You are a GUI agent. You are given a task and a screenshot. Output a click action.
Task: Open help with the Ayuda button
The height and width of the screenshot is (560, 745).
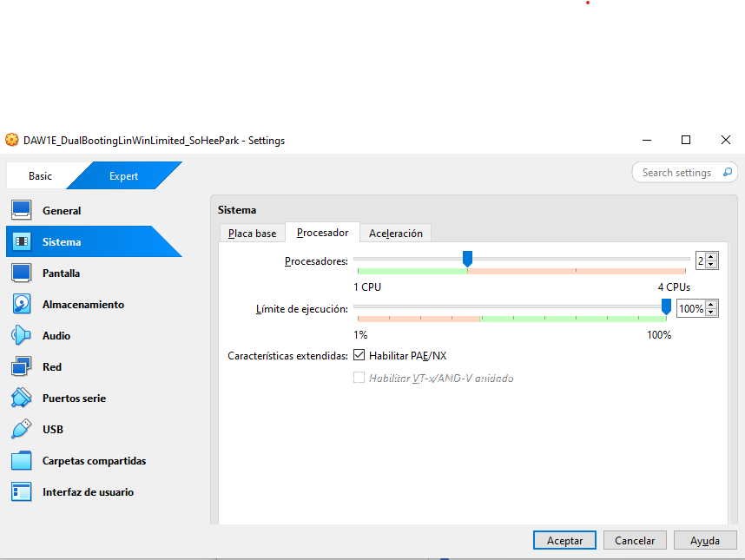pos(705,540)
